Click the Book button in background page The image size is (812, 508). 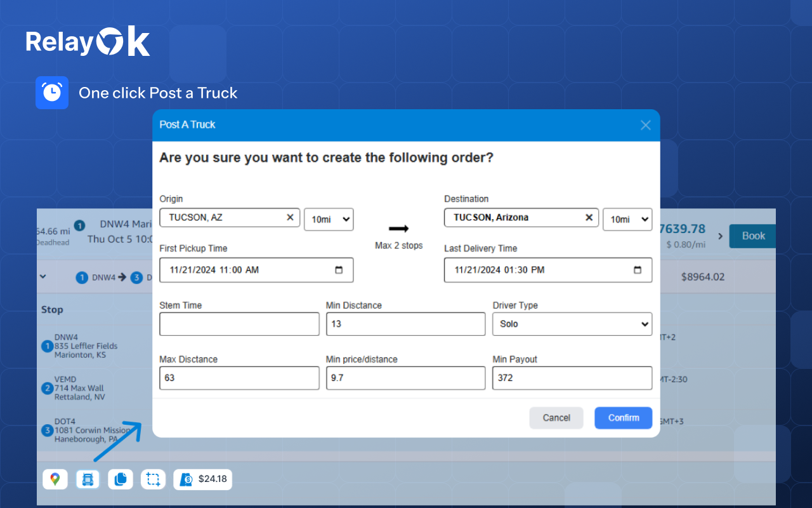[752, 236]
